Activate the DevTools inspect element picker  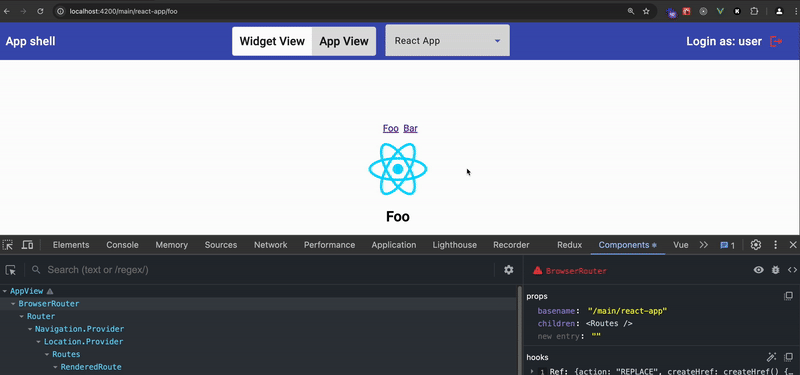click(x=8, y=245)
